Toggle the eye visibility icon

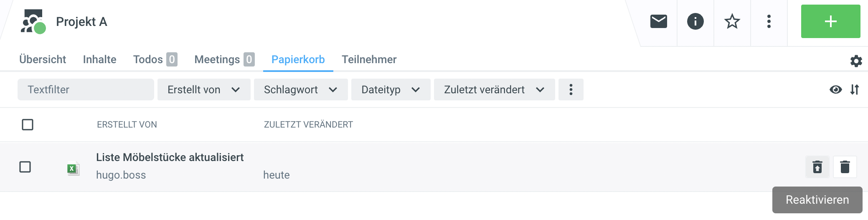[835, 90]
